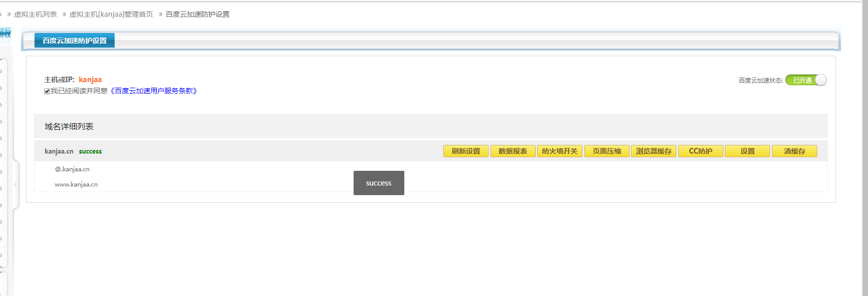Switch off the 已开通 acceleration toggle
868x296 pixels.
pos(806,80)
